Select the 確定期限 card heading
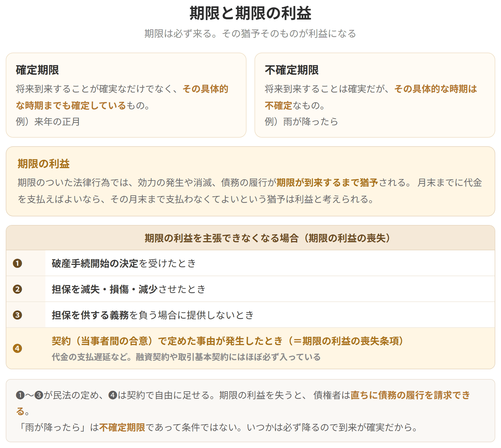Viewport: 501px width, 448px height. click(37, 70)
